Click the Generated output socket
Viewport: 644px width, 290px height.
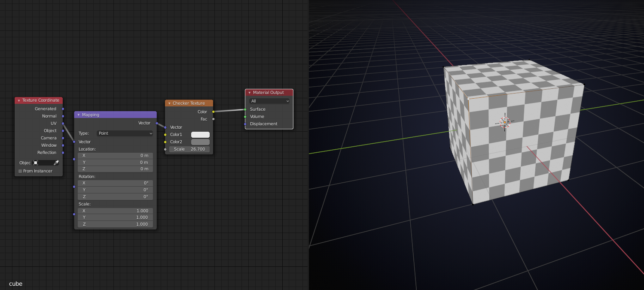coord(63,109)
